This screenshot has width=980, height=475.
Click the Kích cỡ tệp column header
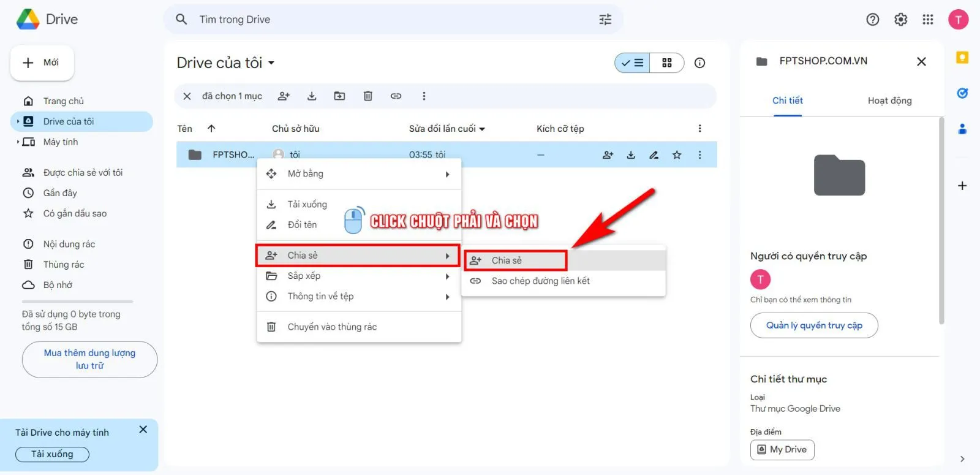pyautogui.click(x=560, y=129)
